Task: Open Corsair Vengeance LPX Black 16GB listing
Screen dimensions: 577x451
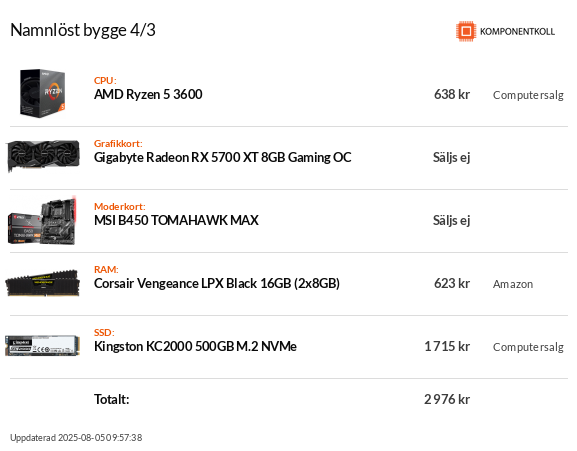Action: tap(217, 284)
